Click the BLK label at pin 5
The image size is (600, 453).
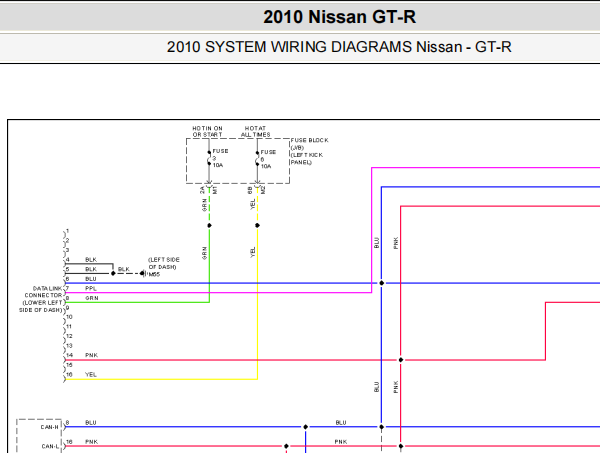[91, 269]
